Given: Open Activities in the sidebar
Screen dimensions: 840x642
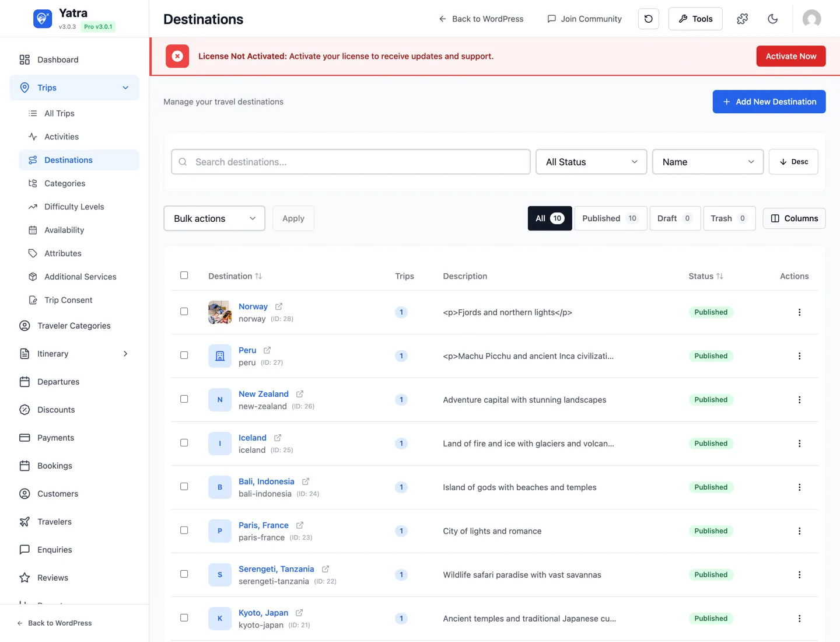Looking at the screenshot, I should pyautogui.click(x=79, y=137).
